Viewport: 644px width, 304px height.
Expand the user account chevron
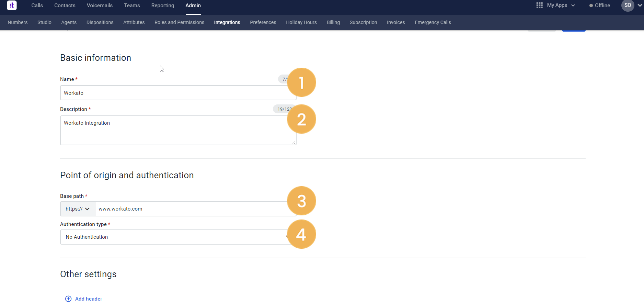640,5
